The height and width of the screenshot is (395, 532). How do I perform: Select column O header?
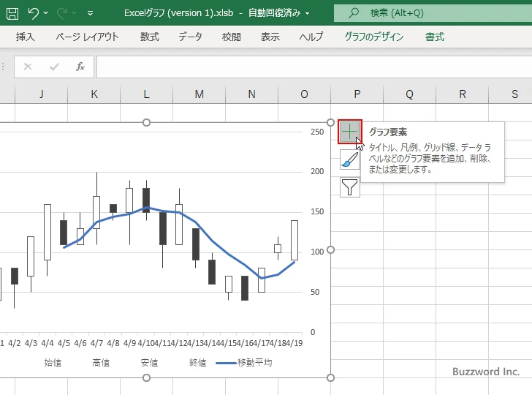(304, 94)
